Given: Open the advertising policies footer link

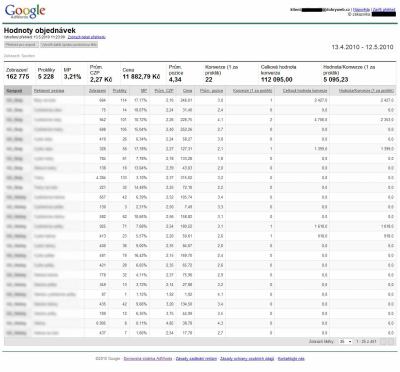Looking at the screenshot, I should coord(196,359).
